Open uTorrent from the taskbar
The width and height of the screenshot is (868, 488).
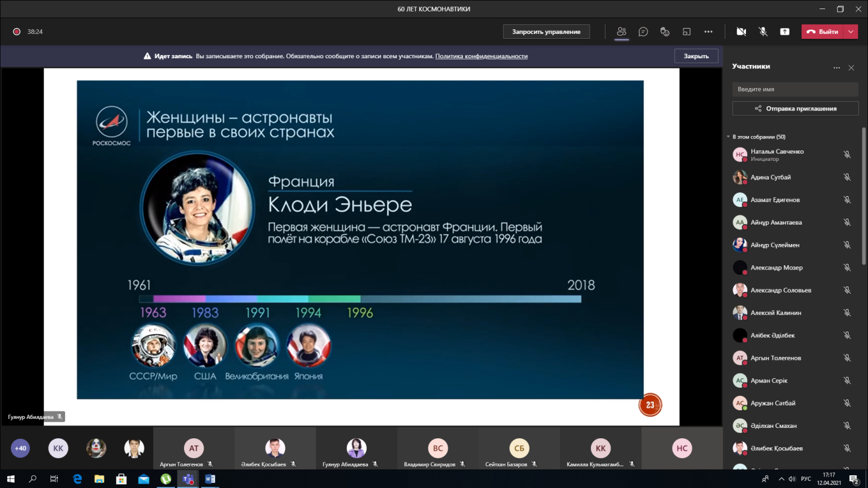point(166,479)
